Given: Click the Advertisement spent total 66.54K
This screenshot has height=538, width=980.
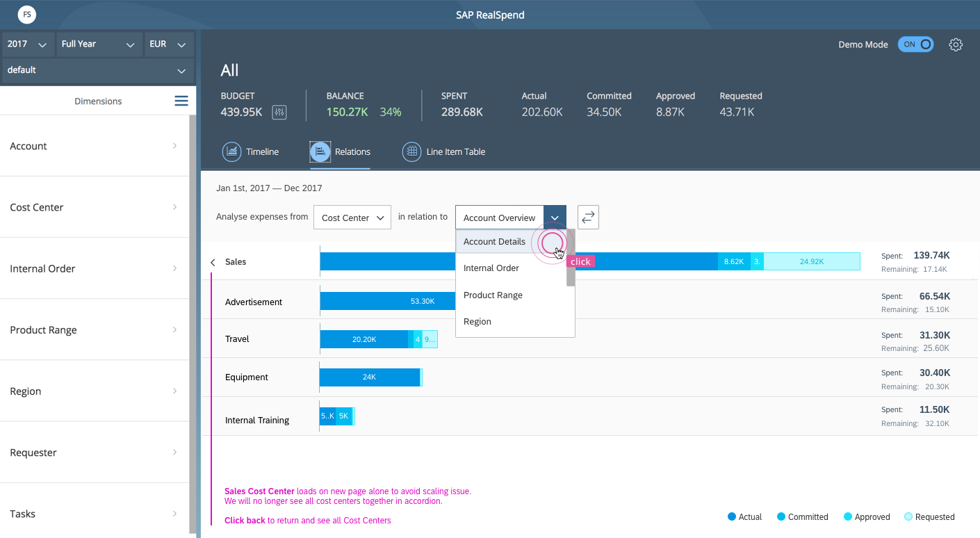Looking at the screenshot, I should tap(935, 296).
